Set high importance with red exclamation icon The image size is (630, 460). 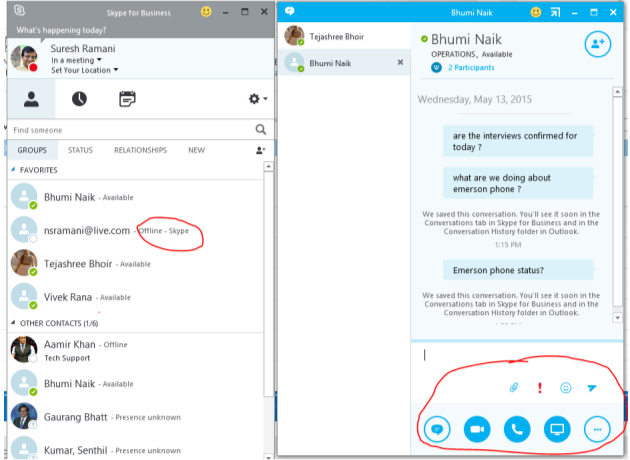click(540, 388)
